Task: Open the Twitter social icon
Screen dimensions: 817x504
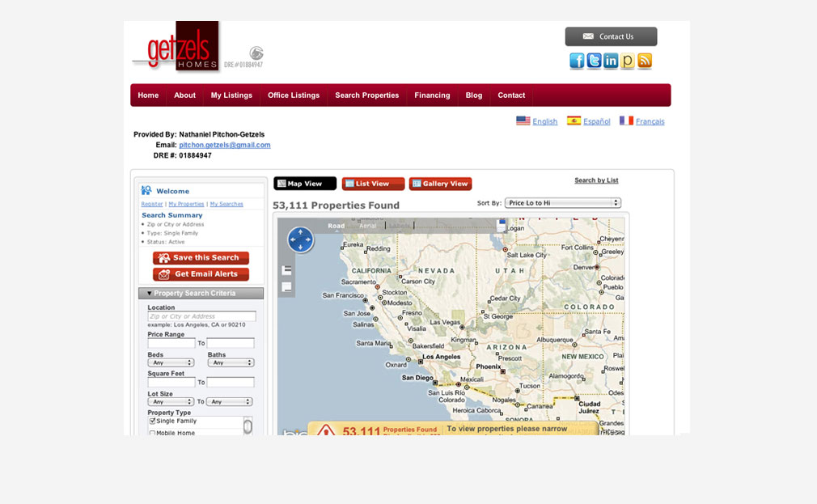Action: (x=594, y=61)
